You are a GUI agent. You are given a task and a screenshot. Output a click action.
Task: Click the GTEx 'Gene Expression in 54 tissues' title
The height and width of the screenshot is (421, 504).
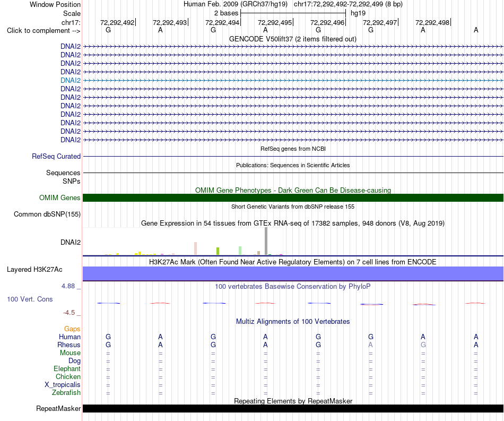(x=293, y=223)
